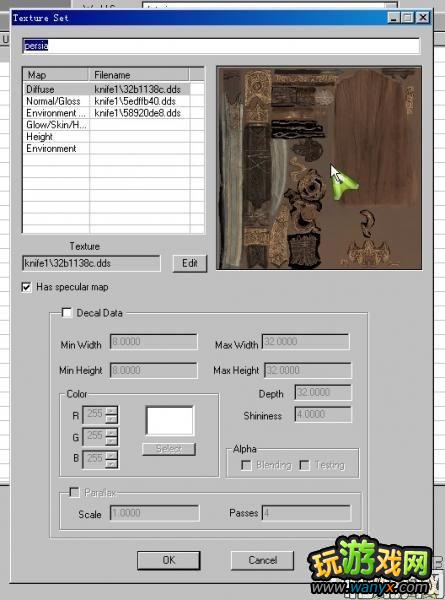Select the Glow/Skin/H... map row
The image size is (445, 600).
107,125
